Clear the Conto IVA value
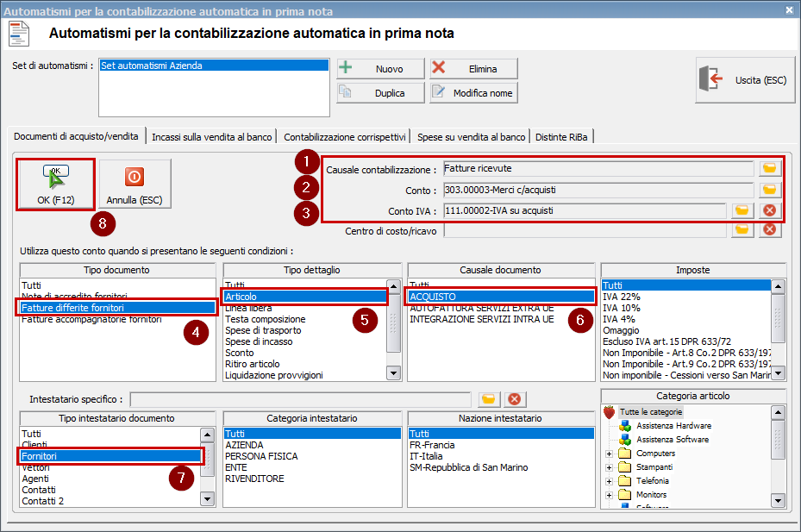This screenshot has width=801, height=532. pos(769,210)
